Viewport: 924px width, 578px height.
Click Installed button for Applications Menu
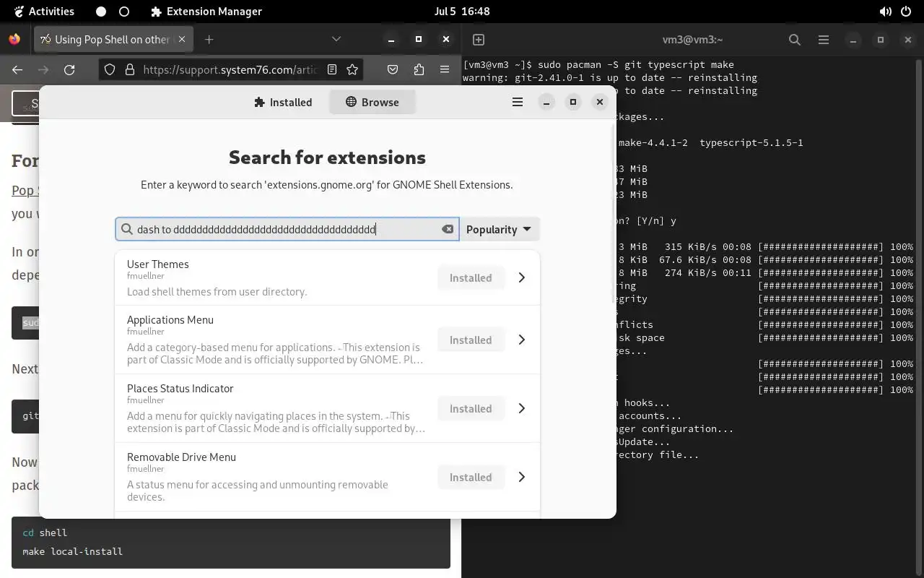tap(471, 340)
